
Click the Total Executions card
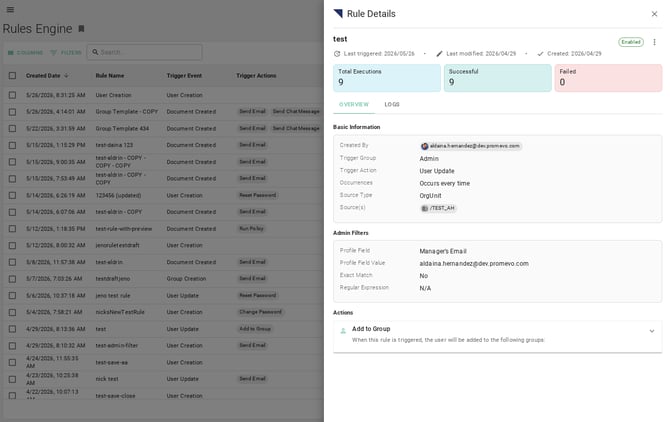tap(387, 78)
